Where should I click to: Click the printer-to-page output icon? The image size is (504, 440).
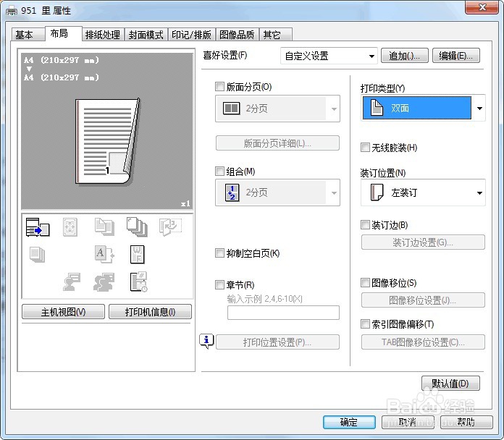coord(38,227)
